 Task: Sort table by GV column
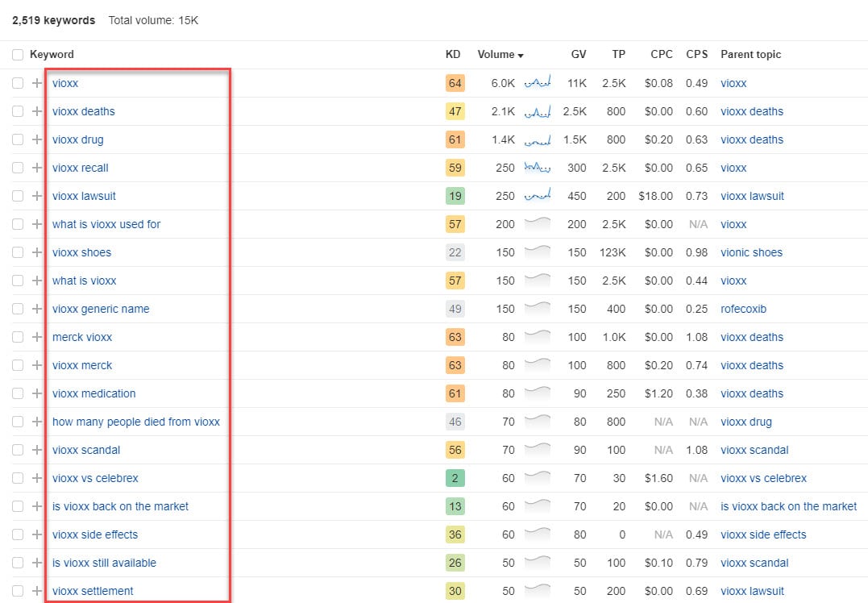point(579,54)
